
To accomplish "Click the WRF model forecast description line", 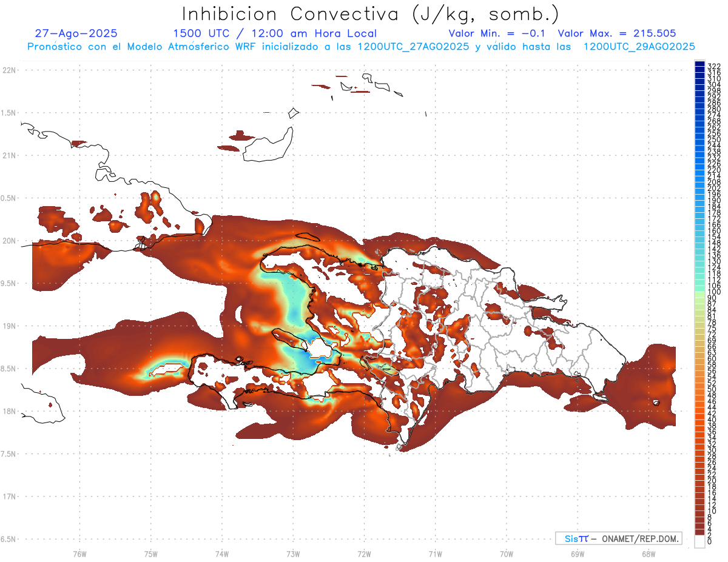I will point(361,47).
